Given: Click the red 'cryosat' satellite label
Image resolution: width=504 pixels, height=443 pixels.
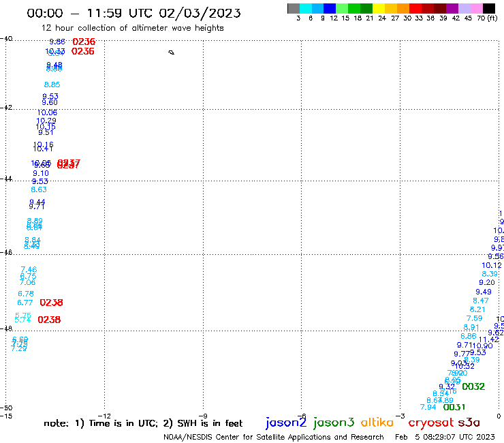Looking at the screenshot, I should (431, 423).
